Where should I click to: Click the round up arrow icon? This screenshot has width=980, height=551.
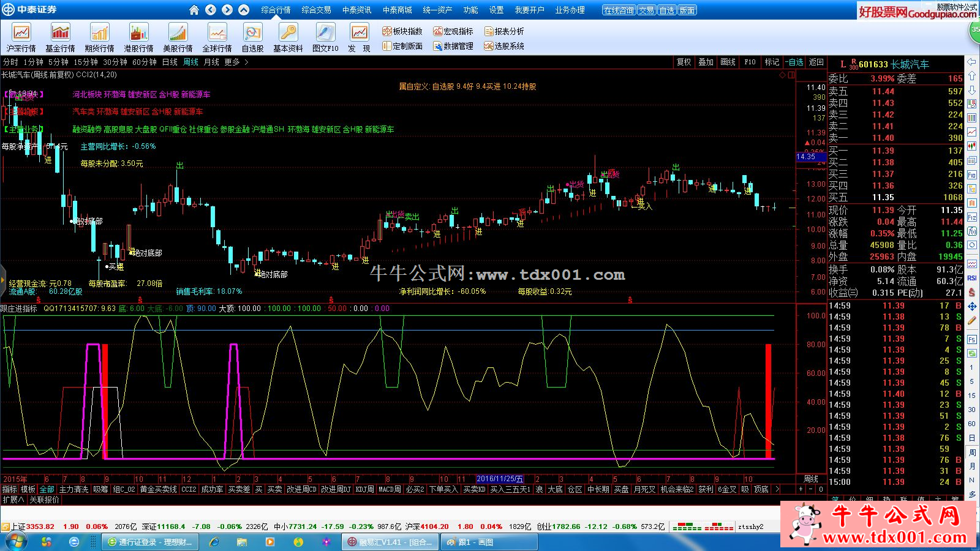click(244, 10)
